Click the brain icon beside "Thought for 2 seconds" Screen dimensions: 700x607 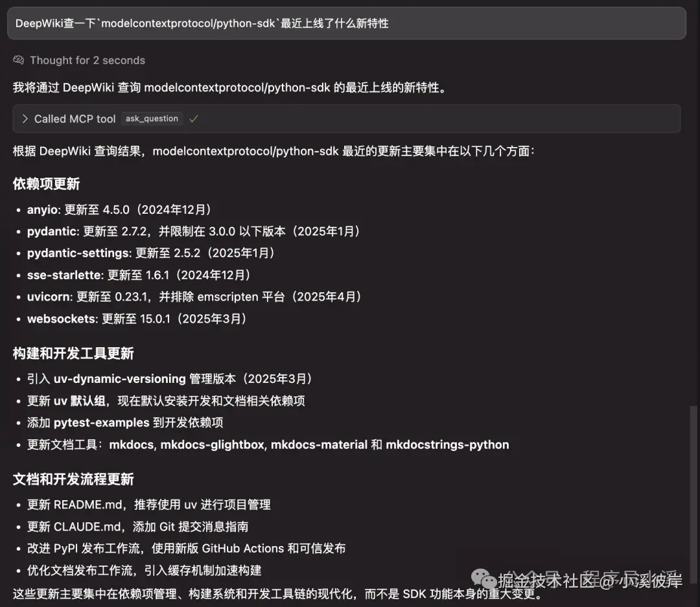click(x=17, y=60)
